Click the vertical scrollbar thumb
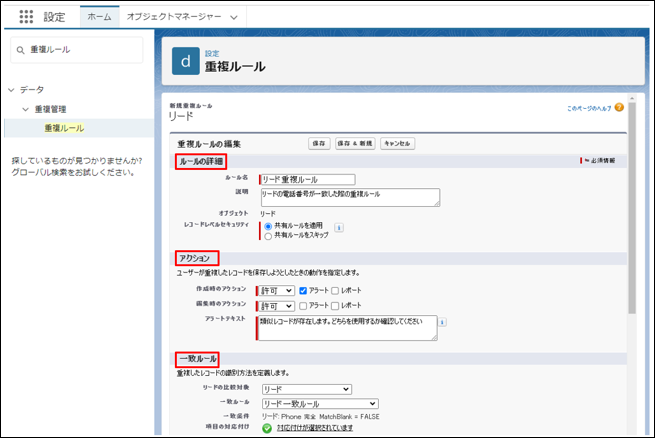 point(632,208)
